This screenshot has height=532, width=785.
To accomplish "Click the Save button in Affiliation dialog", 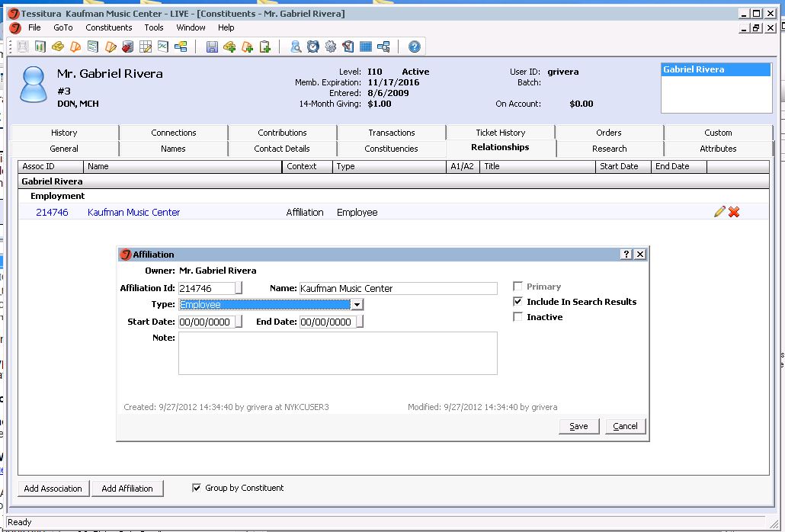I will pos(578,426).
